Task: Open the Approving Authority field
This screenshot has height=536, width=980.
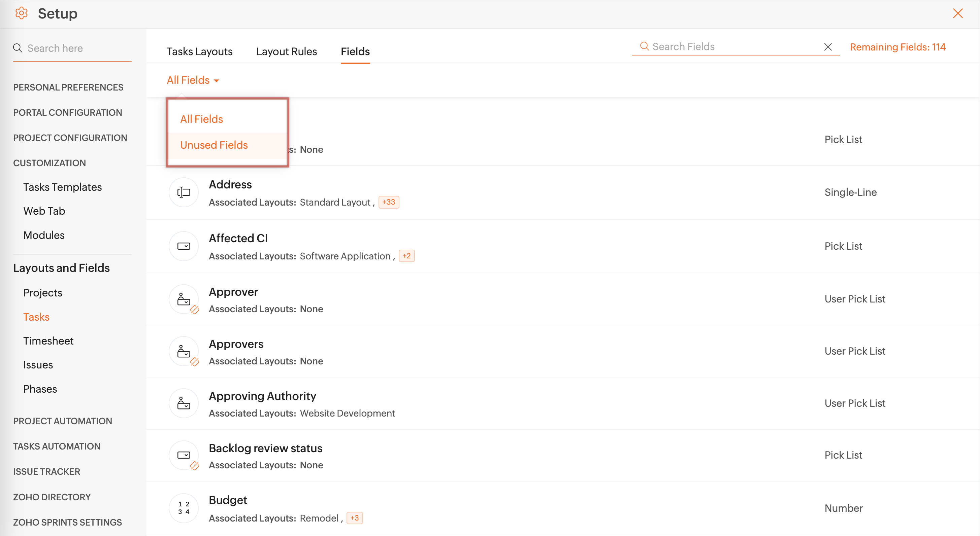Action: coord(262,396)
